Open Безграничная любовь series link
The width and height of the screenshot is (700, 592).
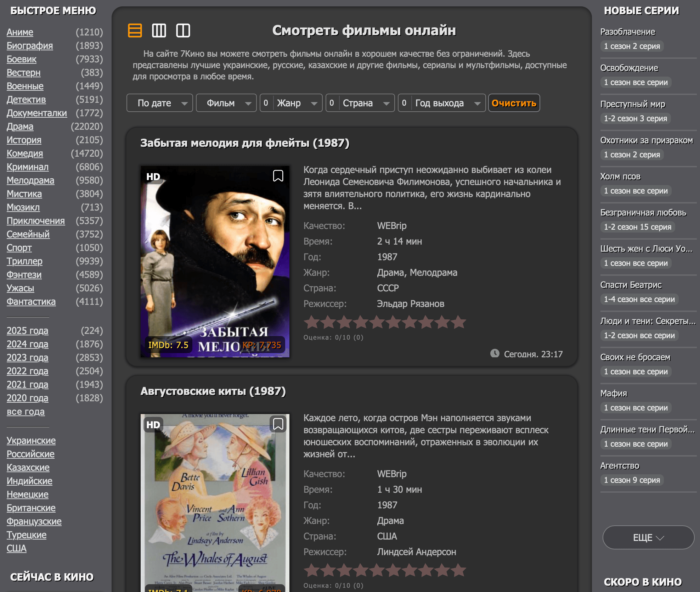pos(643,213)
